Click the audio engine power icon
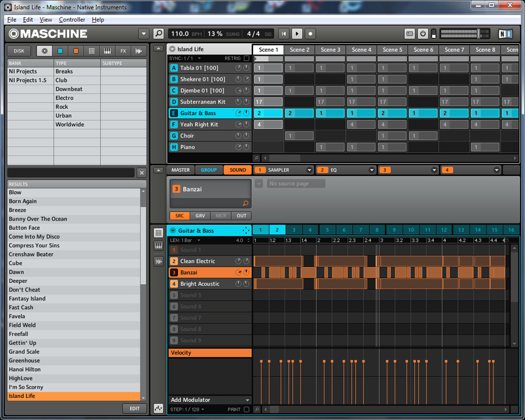This screenshot has height=420, width=525. 423,34
